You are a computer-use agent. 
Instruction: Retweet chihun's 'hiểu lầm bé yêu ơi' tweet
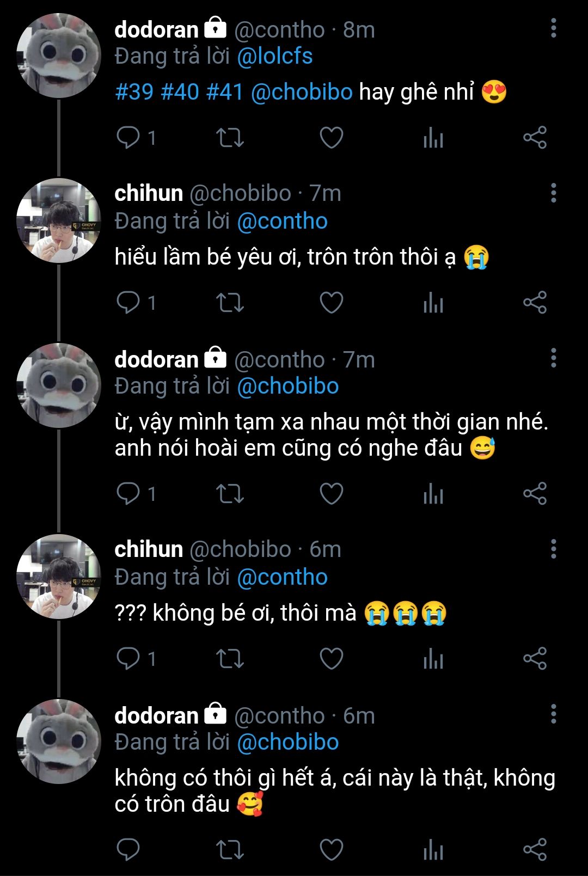[x=230, y=303]
